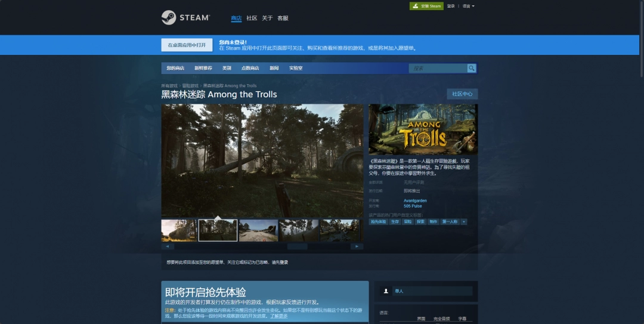Click the 了解更多 learn more link
644x324 pixels.
279,316
